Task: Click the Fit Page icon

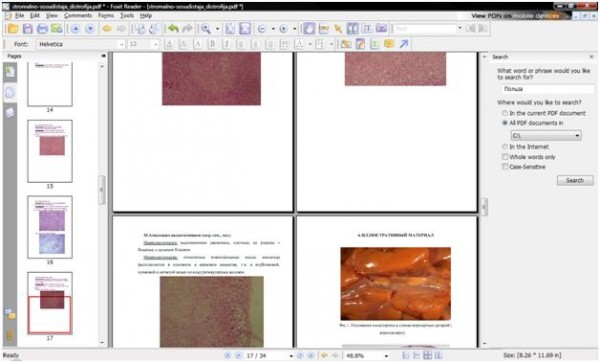Action: (x=230, y=29)
